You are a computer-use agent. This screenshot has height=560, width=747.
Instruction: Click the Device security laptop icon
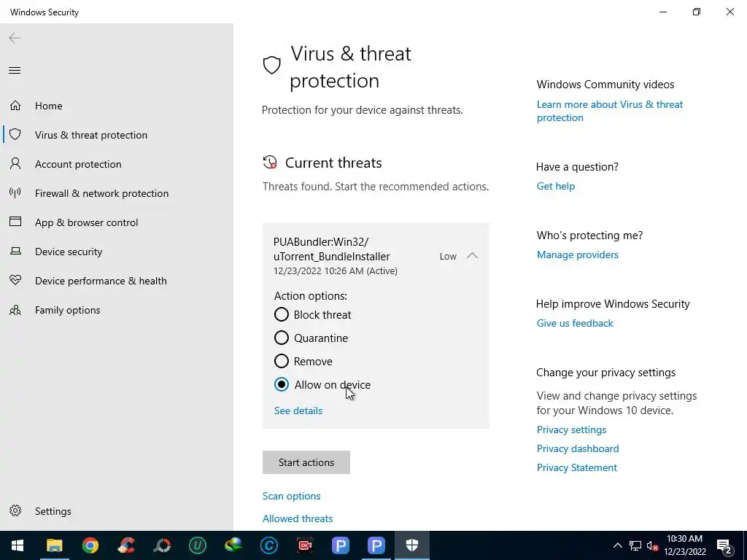pos(15,251)
